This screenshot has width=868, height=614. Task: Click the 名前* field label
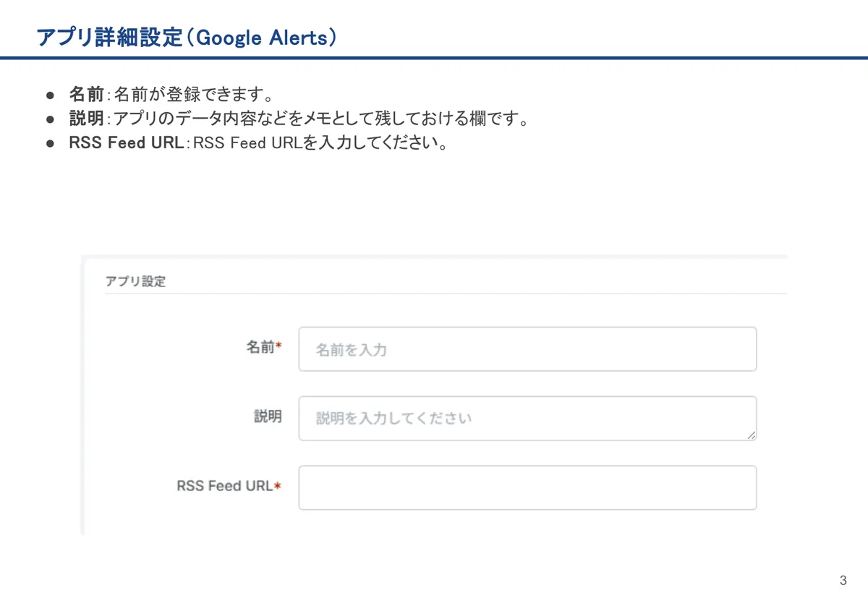point(263,348)
